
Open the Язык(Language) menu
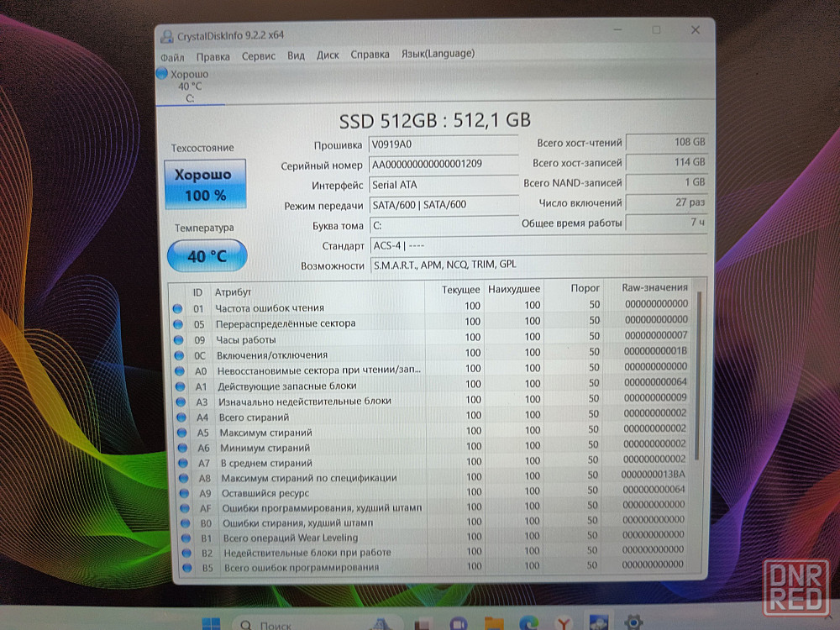(438, 54)
